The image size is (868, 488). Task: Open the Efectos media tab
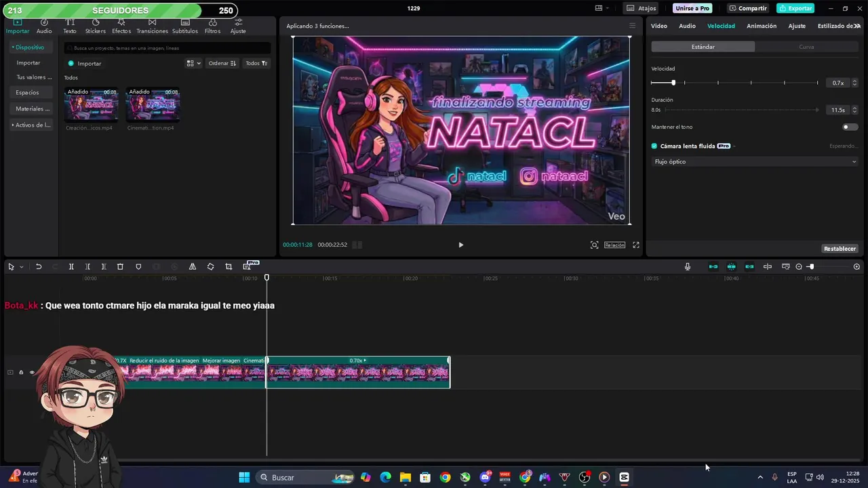121,26
